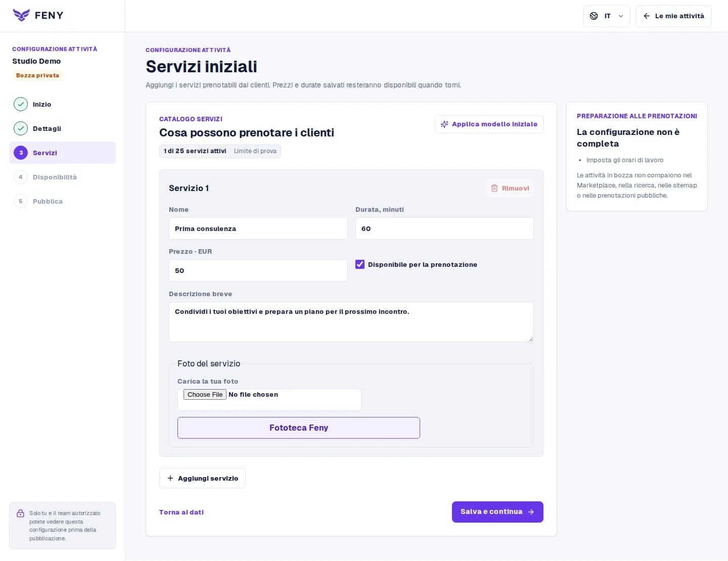This screenshot has height=561, width=728.
Task: Click the back arrow beside Le mie attività
Action: 647,16
